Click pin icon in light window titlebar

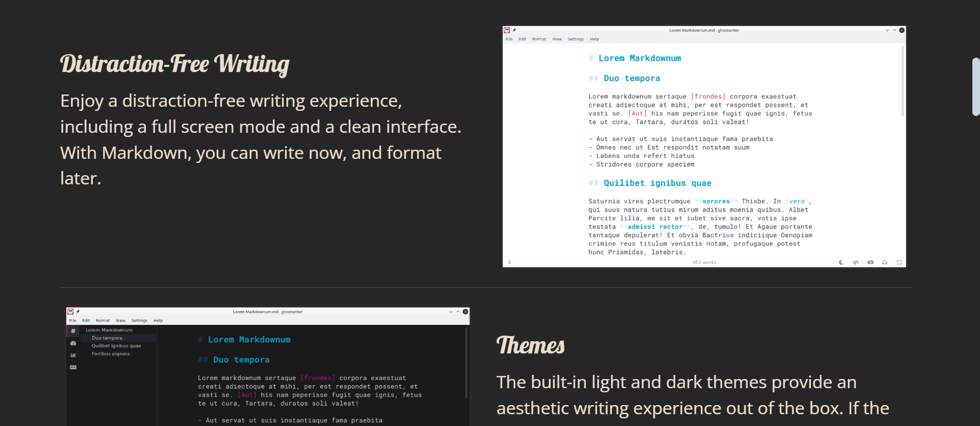[514, 30]
